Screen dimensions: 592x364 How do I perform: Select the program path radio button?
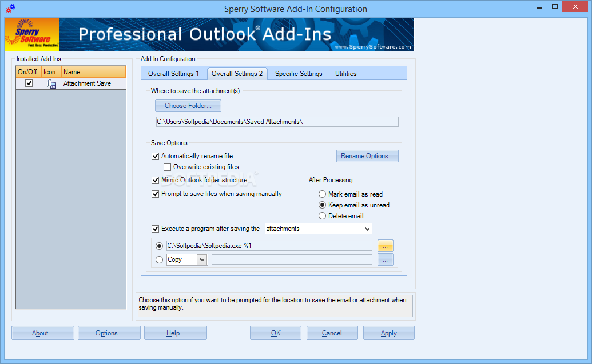point(160,246)
